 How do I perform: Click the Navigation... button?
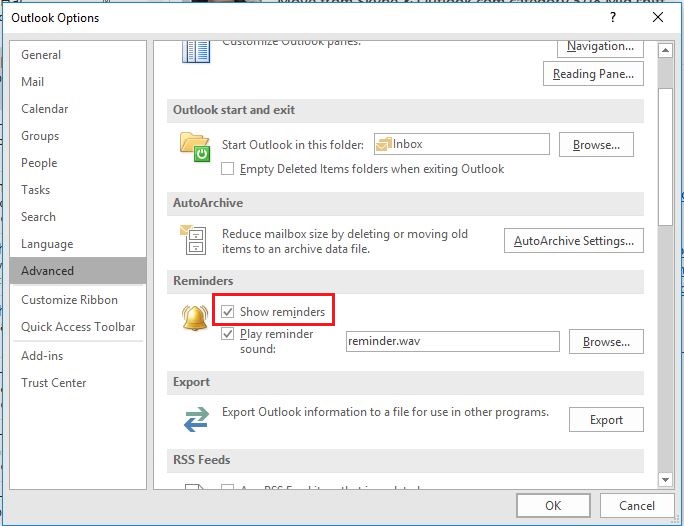point(600,47)
